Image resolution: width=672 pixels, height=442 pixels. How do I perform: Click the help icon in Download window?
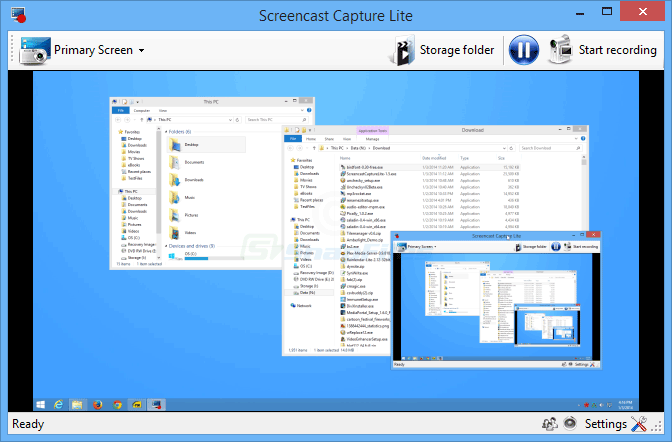coord(583,138)
